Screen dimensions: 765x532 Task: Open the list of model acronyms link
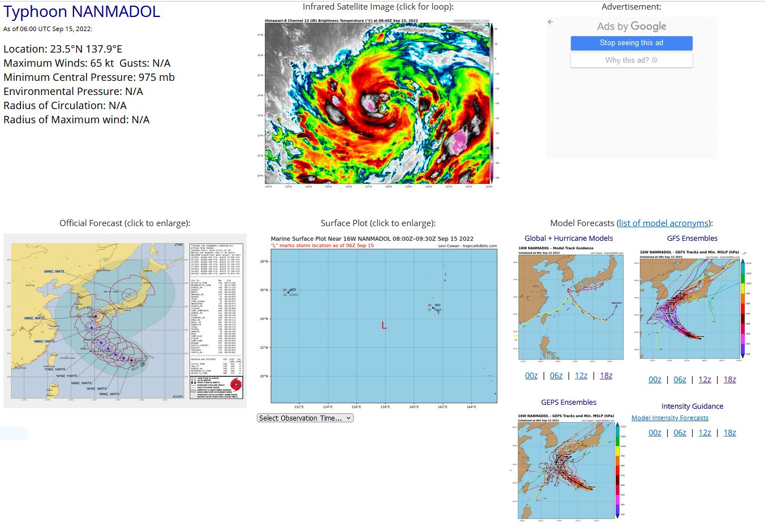(664, 223)
